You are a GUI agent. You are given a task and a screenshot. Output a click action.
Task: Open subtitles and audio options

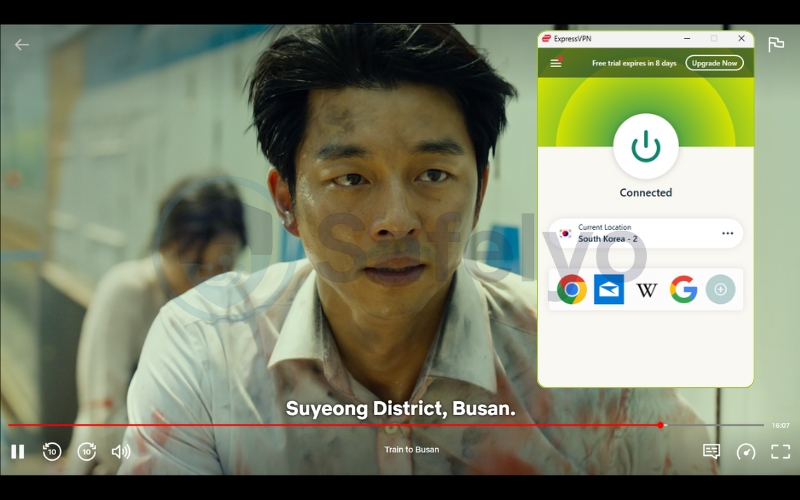coord(711,452)
